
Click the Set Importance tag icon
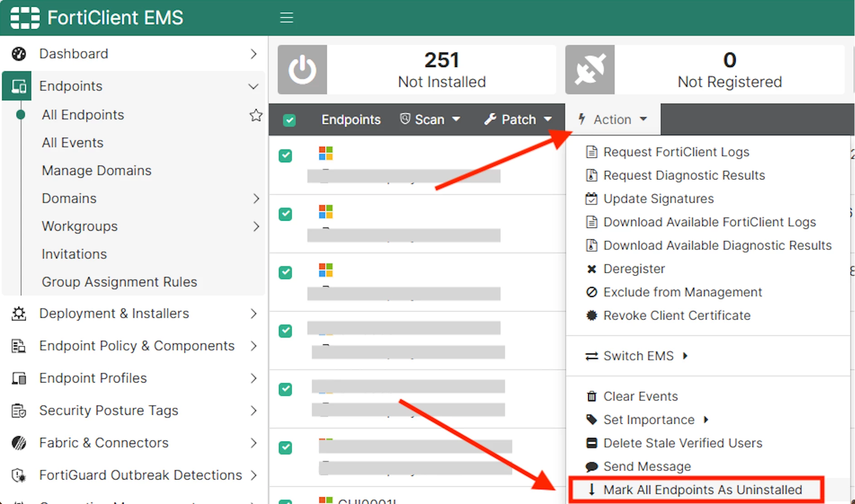pos(592,420)
